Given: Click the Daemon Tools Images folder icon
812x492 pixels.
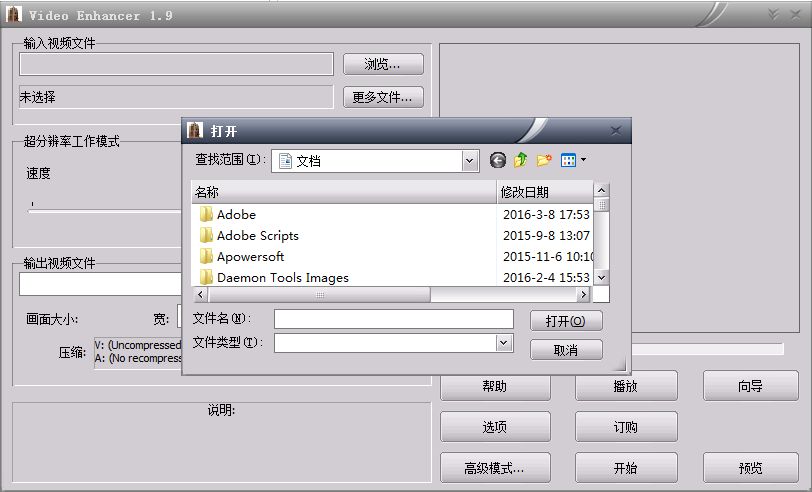Looking at the screenshot, I should [x=206, y=278].
